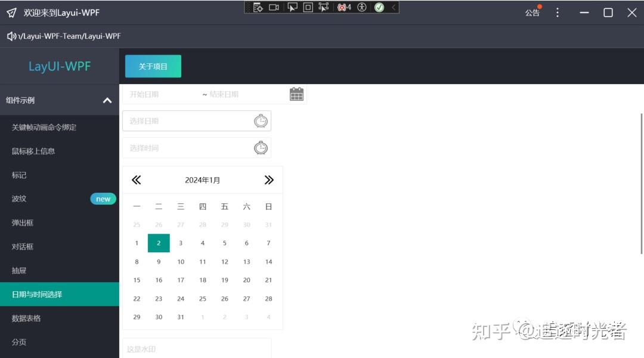Advance to the next month with the double-right chevron
The height and width of the screenshot is (358, 644).
click(269, 179)
